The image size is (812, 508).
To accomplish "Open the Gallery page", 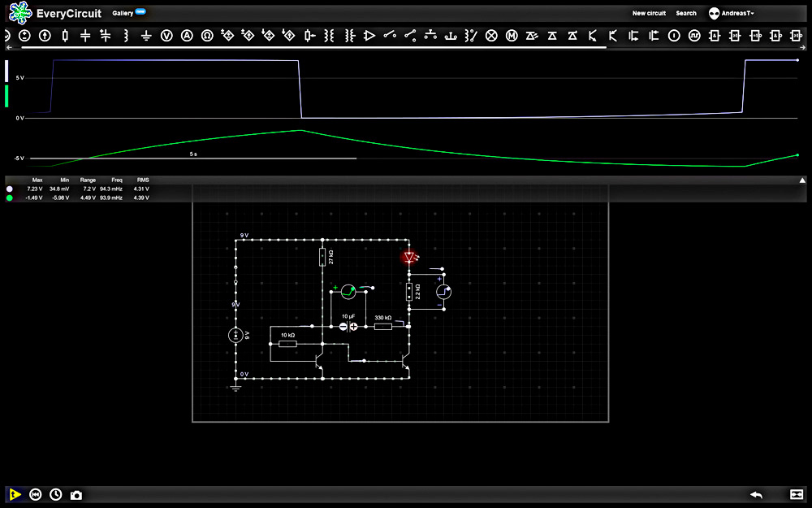I will [123, 13].
